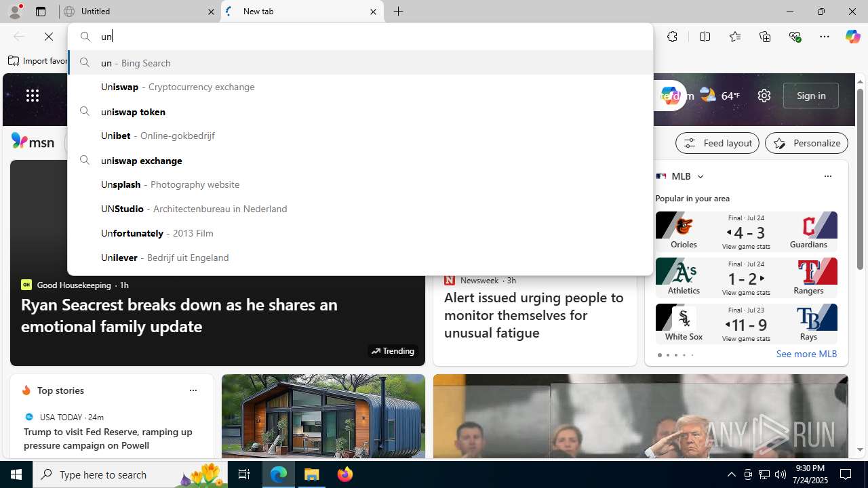Open the MSN app launcher grid

tap(33, 96)
